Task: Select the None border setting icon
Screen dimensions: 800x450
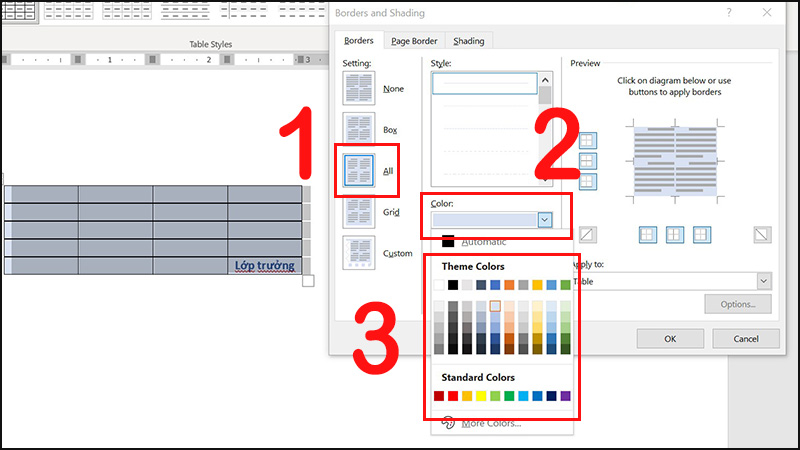Action: point(359,88)
